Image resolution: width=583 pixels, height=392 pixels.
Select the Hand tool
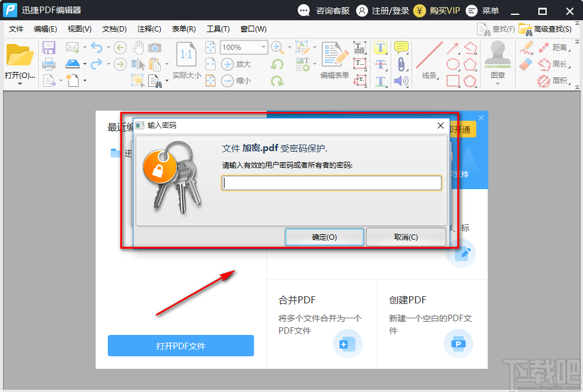point(138,48)
